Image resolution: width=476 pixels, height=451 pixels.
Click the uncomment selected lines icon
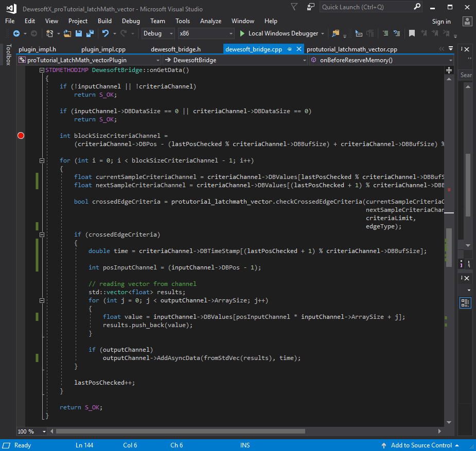(397, 33)
